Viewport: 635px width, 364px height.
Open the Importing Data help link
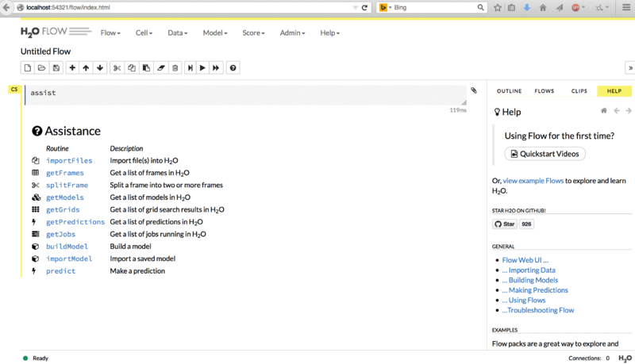click(529, 270)
